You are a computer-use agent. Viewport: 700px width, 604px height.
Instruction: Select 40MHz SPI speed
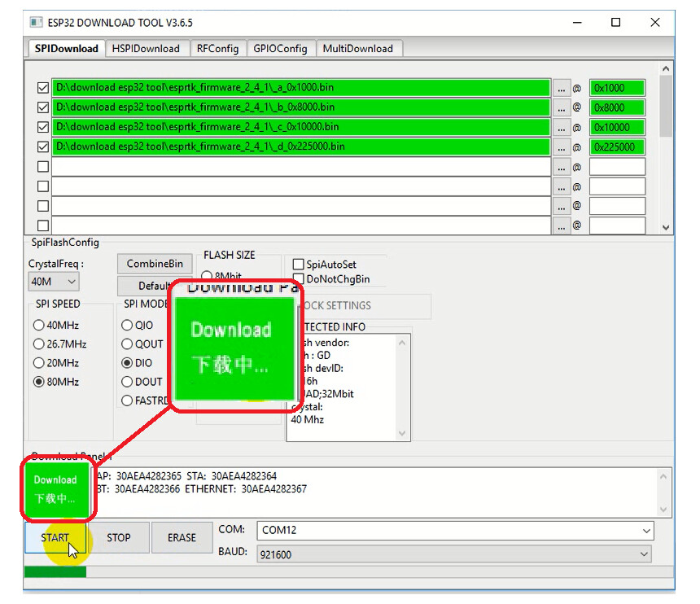tap(56, 325)
